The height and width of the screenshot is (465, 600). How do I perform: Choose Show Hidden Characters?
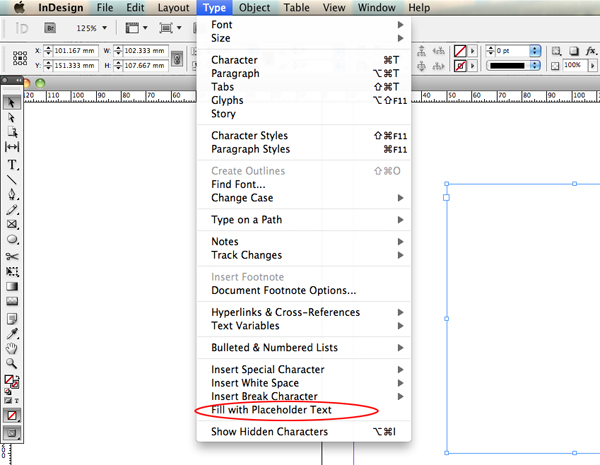point(304,432)
